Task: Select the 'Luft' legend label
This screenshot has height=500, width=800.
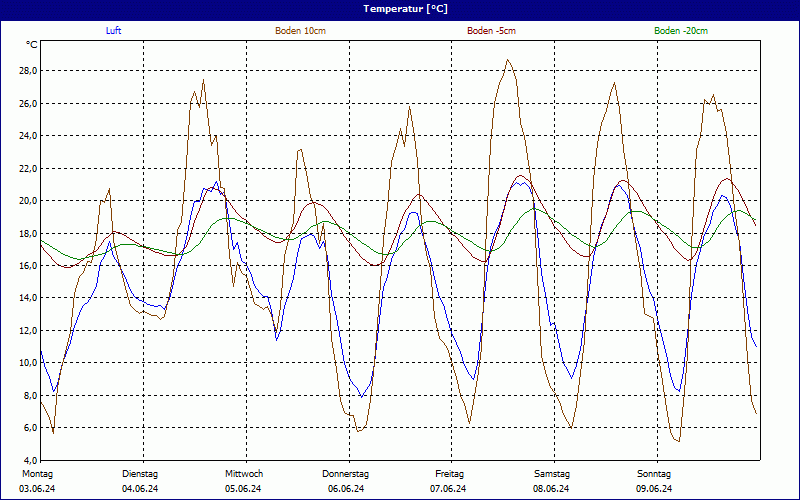Action: (x=115, y=31)
